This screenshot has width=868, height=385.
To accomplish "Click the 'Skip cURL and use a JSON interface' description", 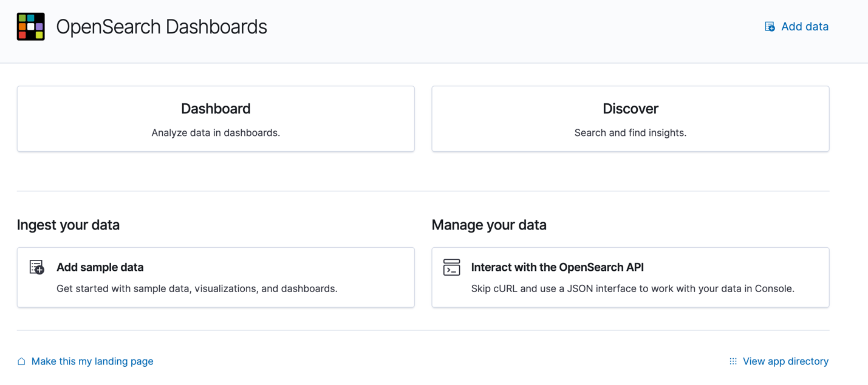I will (x=632, y=288).
